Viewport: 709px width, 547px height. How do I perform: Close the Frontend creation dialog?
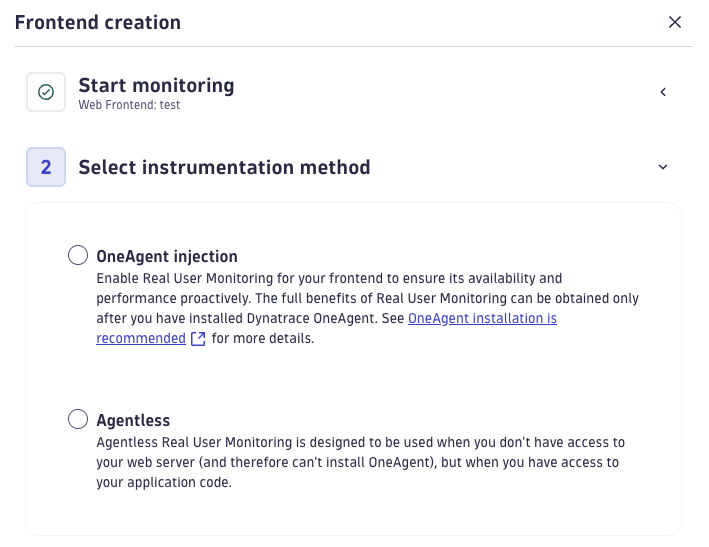tap(675, 22)
